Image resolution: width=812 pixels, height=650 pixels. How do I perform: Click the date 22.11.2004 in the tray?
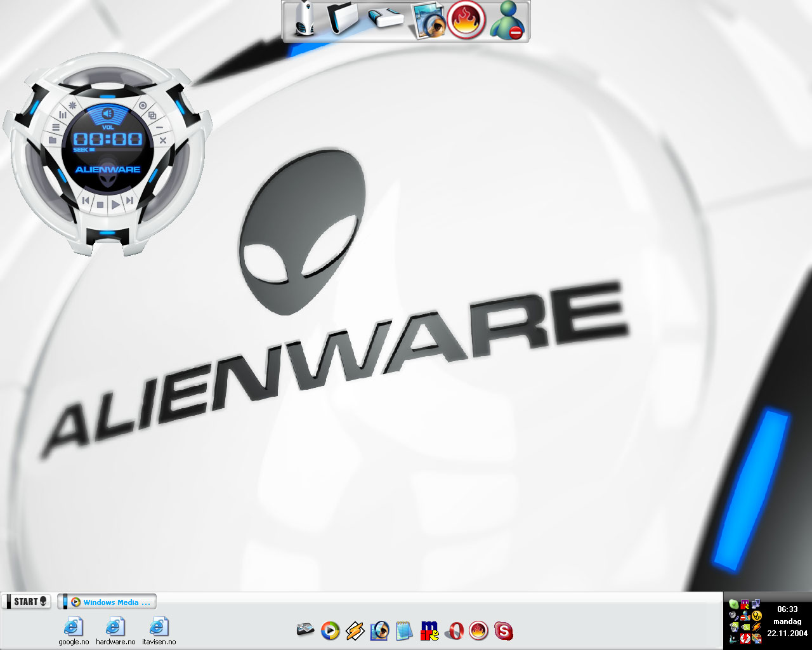point(787,633)
